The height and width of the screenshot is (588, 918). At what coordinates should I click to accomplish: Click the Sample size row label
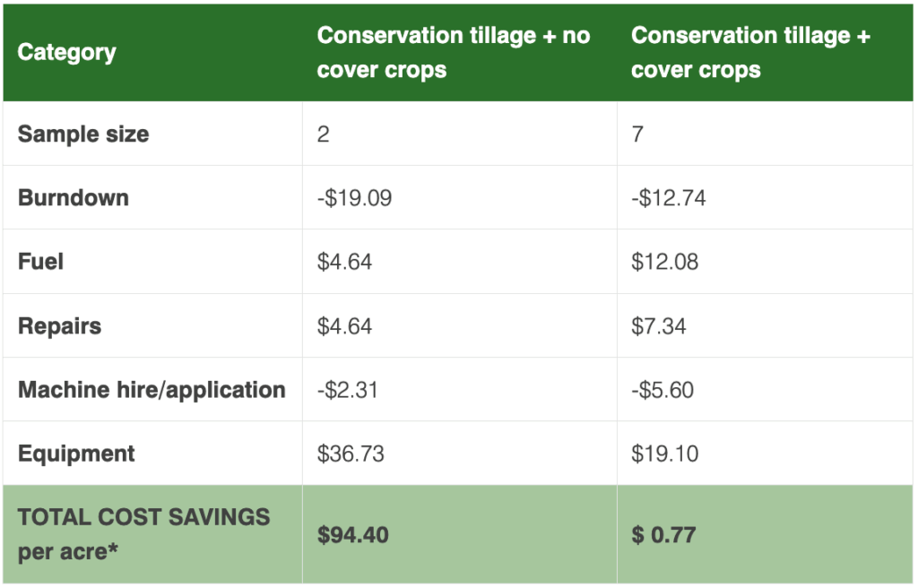83,134
